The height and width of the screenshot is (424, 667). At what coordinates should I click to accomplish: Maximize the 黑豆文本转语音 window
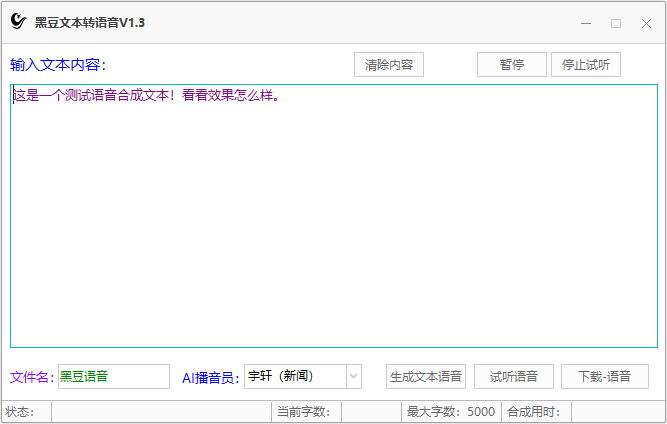pos(616,23)
